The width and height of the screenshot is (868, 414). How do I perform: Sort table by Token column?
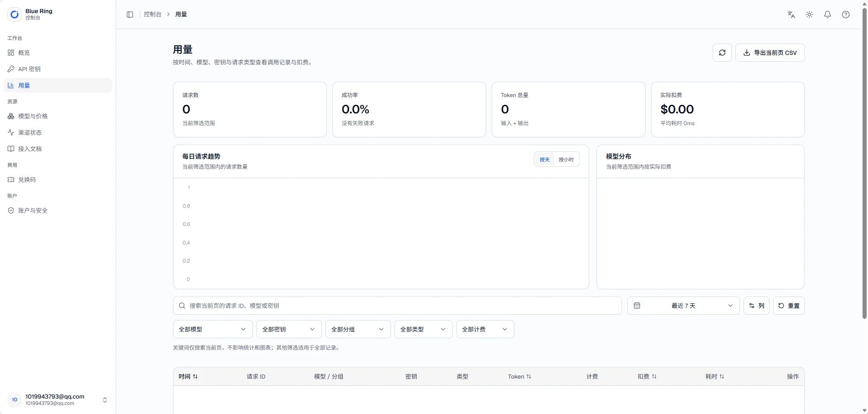519,376
